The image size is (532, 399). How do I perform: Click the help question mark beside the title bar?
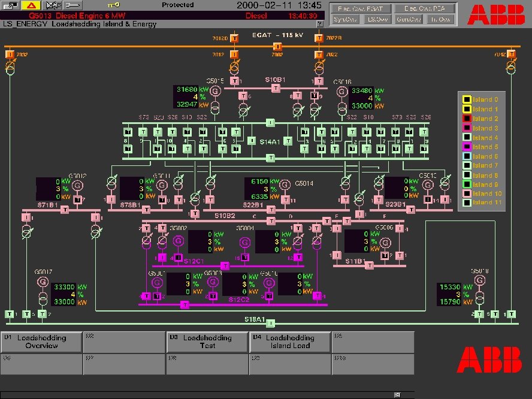[320, 25]
